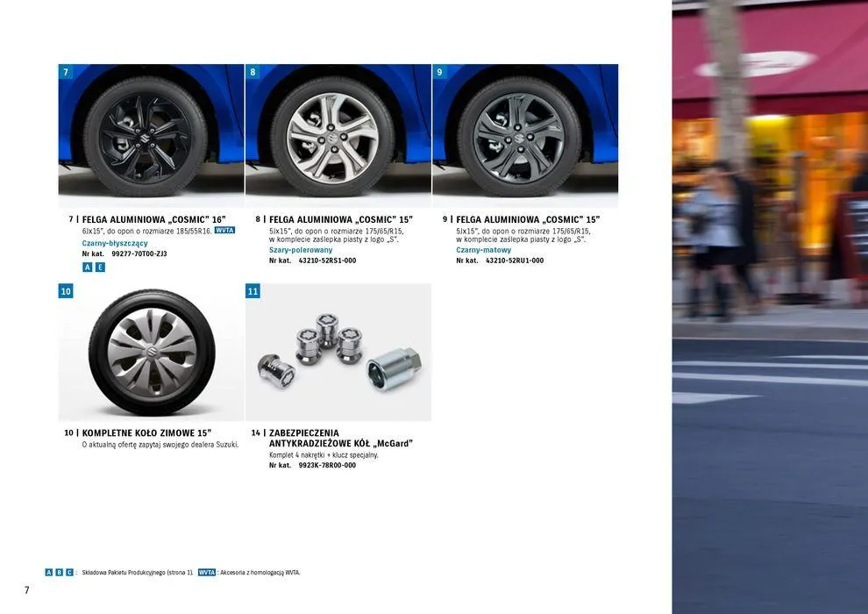Click the Szary-polerowany color label
Image resolution: width=868 pixels, height=614 pixels.
(x=301, y=250)
